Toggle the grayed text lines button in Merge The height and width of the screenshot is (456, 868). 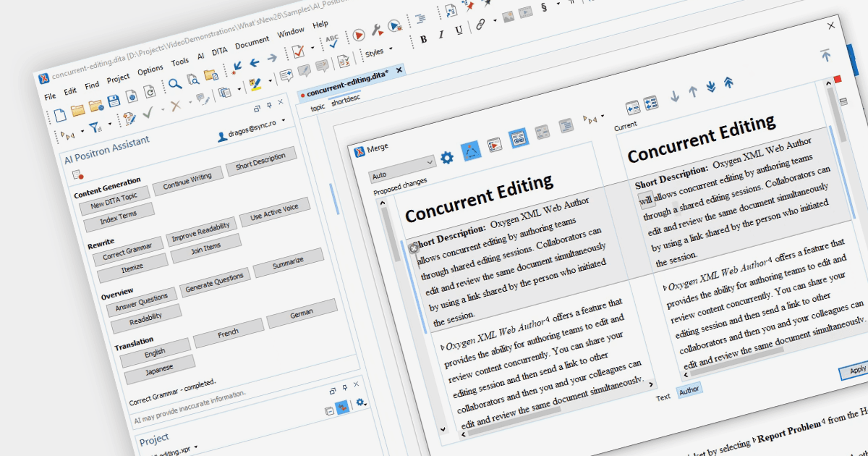tap(566, 126)
